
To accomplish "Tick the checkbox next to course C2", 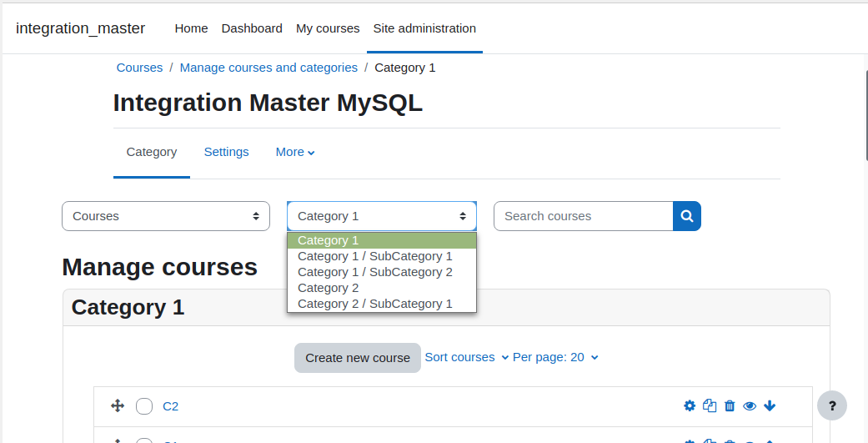I will pos(144,406).
